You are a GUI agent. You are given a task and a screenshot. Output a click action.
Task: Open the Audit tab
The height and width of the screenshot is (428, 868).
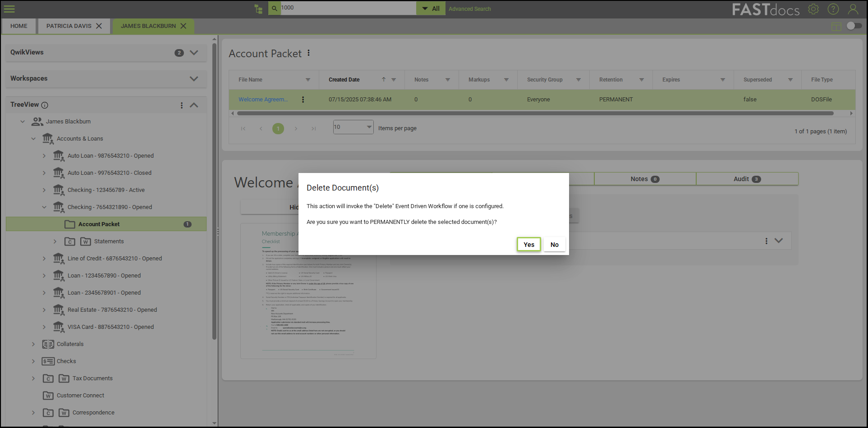click(747, 179)
